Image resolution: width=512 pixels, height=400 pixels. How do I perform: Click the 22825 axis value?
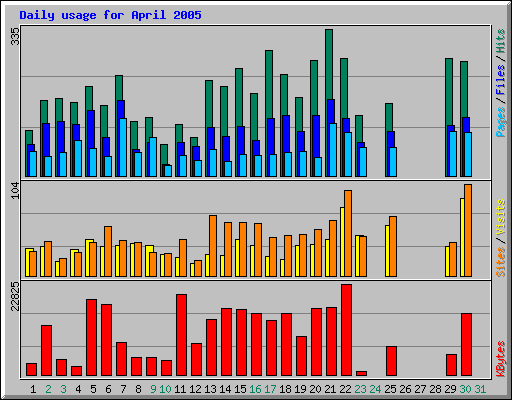[15, 296]
